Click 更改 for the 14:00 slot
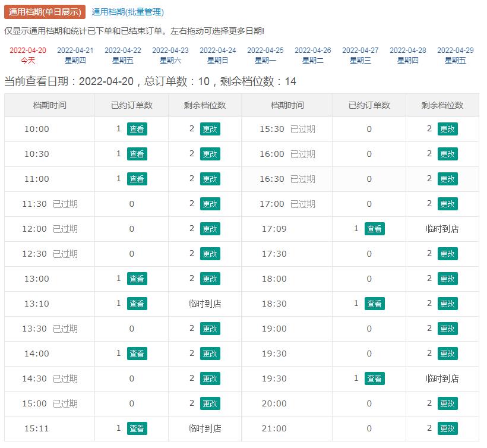487x448 pixels. tap(210, 354)
